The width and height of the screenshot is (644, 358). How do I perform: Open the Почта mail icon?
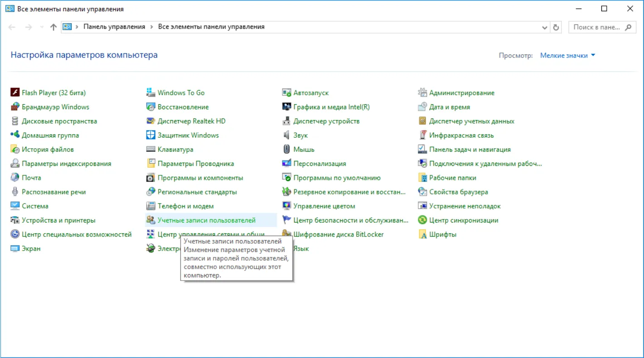tap(15, 178)
